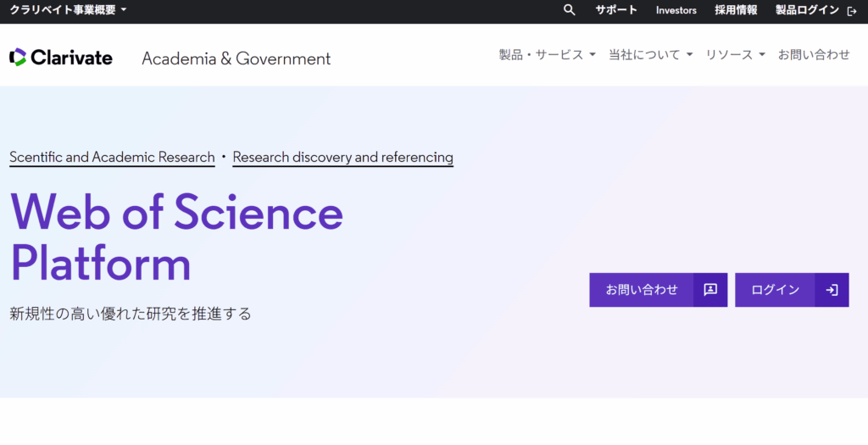
Task: Open the 製品ログイン link
Action: coord(807,10)
